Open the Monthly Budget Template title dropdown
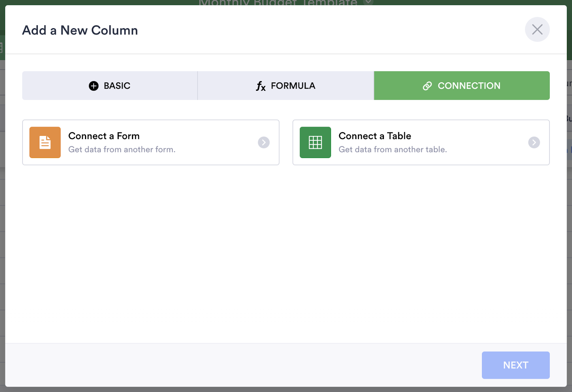This screenshot has width=572, height=392. 368,3
